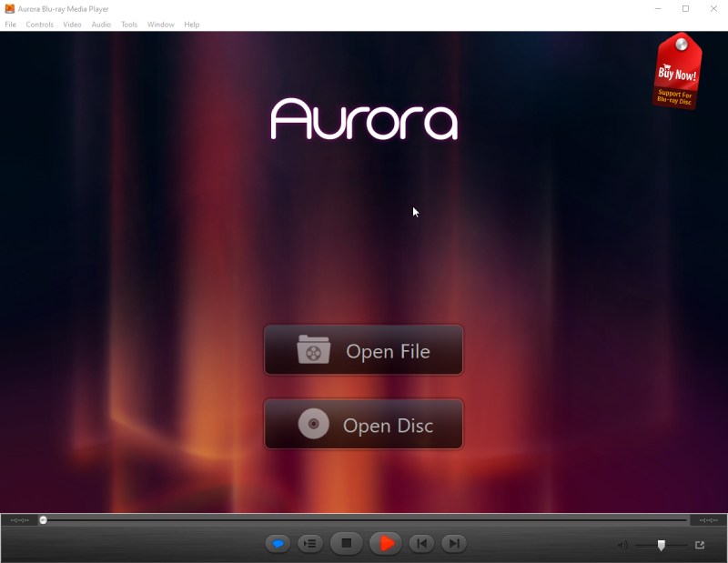The width and height of the screenshot is (728, 563).
Task: Open the Audio menu
Action: 101,25
